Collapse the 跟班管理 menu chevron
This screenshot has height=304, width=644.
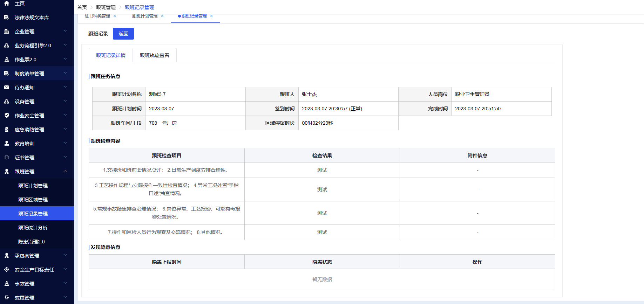pyautogui.click(x=65, y=171)
